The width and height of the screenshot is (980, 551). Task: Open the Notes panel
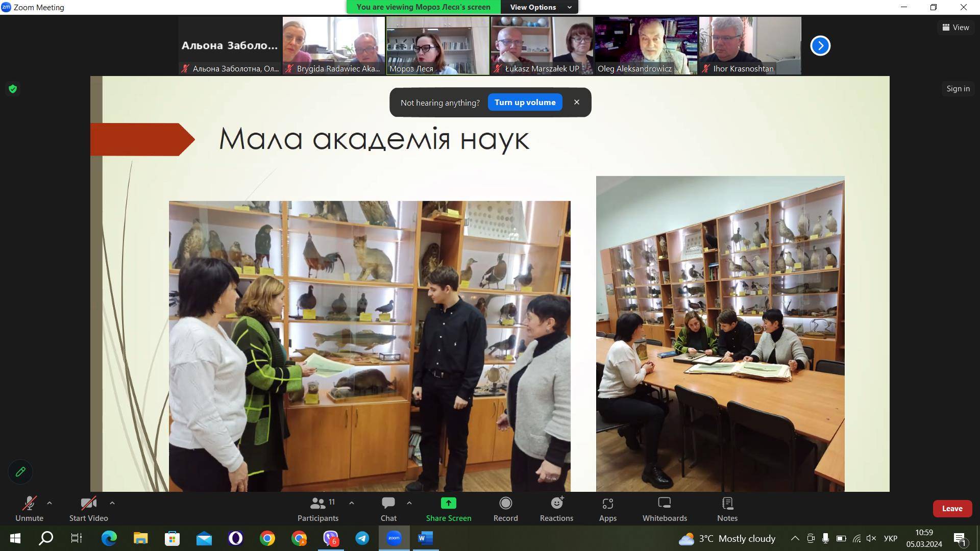(x=727, y=509)
